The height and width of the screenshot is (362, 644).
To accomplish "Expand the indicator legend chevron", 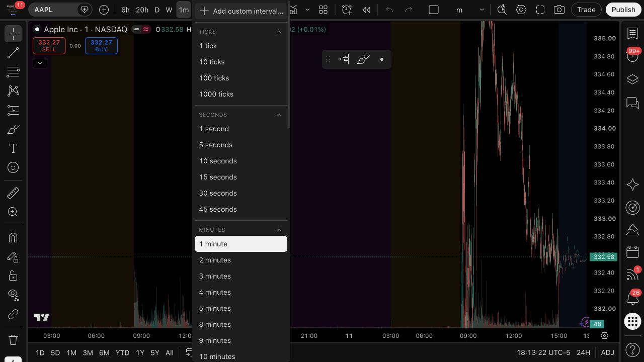I will tap(40, 63).
